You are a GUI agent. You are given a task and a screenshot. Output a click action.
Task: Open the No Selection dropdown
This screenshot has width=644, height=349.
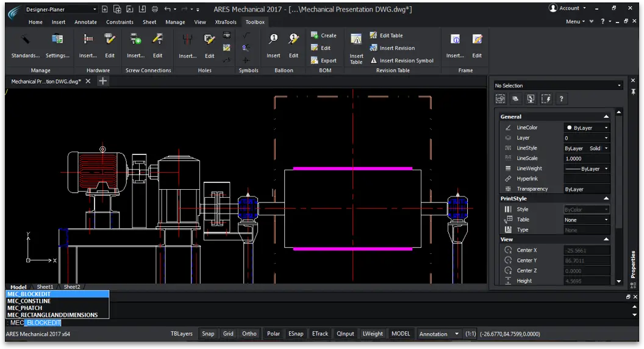pyautogui.click(x=558, y=85)
